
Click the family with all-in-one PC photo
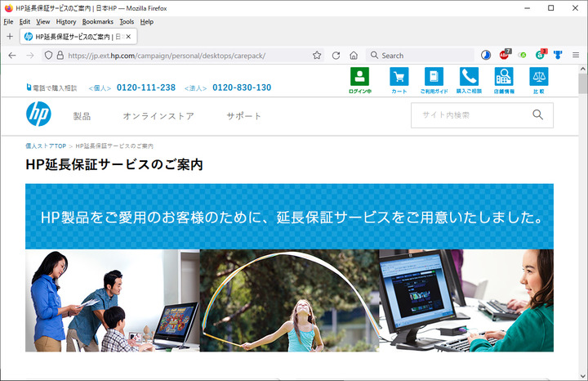113,301
